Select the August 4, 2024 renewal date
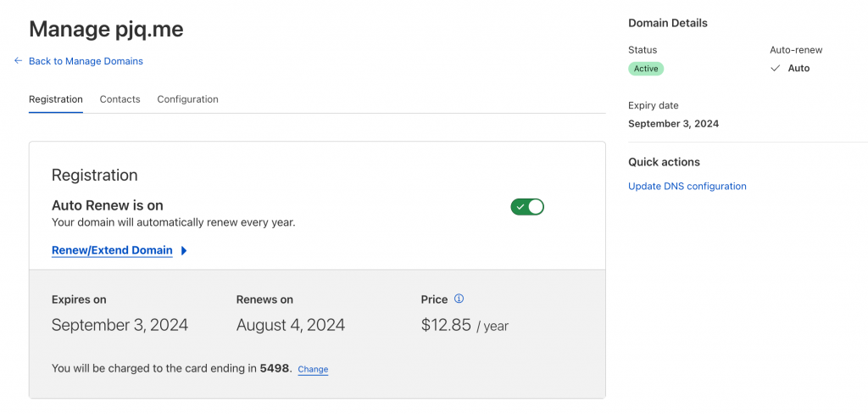The height and width of the screenshot is (414, 868). [x=290, y=325]
